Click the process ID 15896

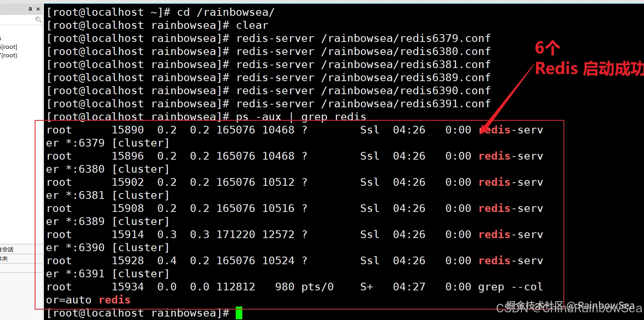[127, 156]
